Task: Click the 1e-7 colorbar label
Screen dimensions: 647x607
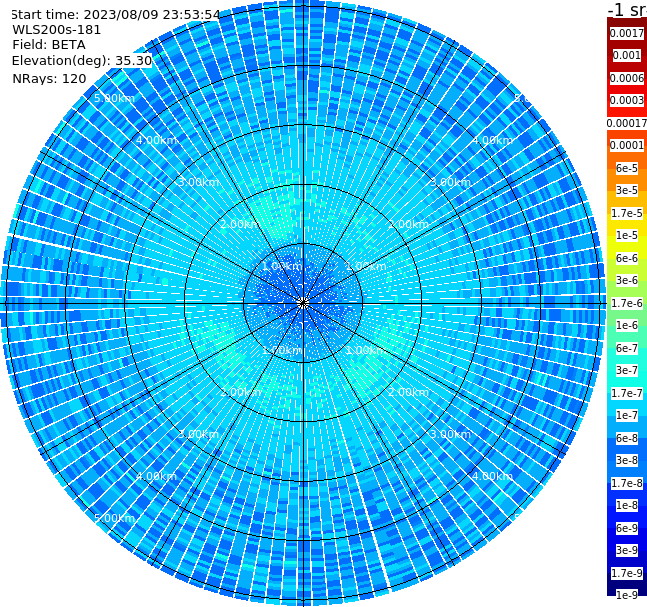Action: [x=627, y=415]
